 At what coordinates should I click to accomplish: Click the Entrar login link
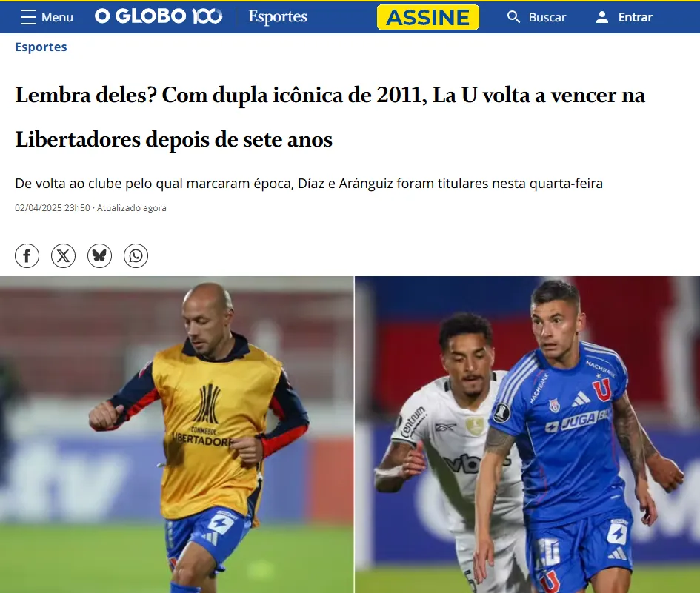point(636,17)
